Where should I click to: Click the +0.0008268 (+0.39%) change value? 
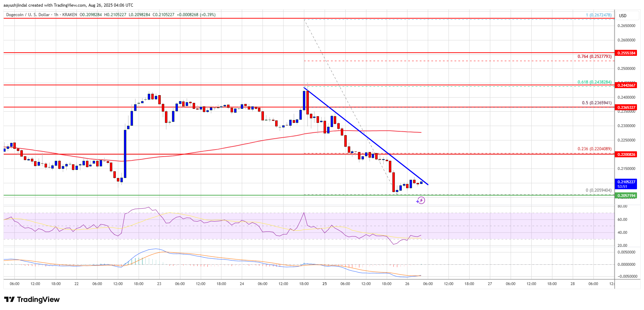(196, 15)
